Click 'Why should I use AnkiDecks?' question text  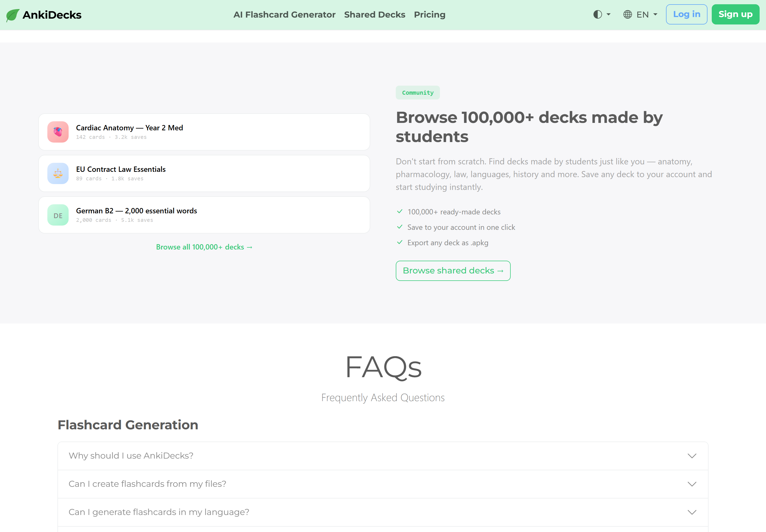(131, 456)
